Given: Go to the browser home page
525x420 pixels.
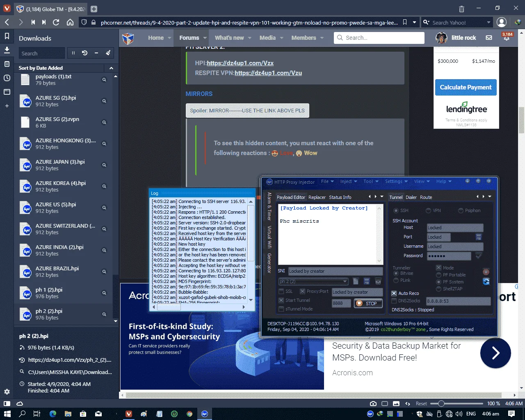Looking at the screenshot, I should pos(70,23).
